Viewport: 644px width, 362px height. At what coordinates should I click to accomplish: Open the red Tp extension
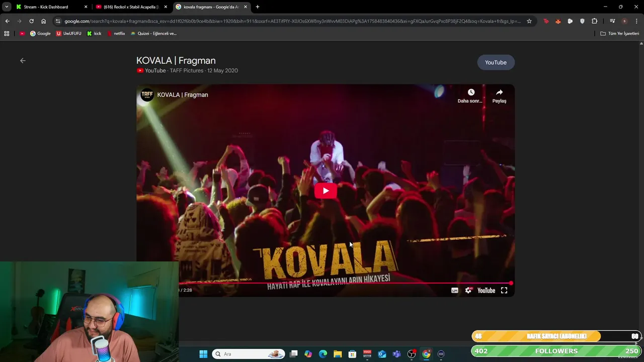pos(546,21)
